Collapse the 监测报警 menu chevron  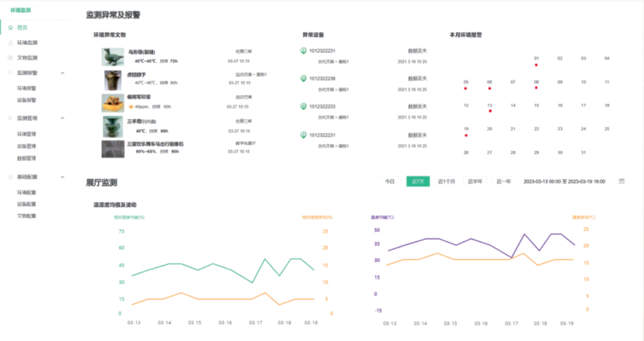[63, 73]
